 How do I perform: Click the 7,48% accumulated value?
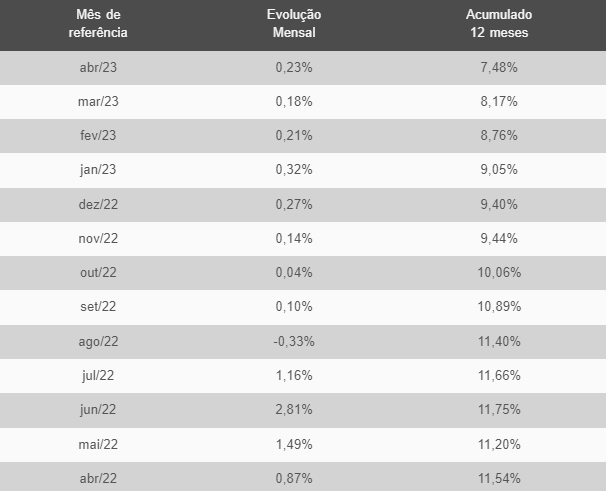point(499,68)
